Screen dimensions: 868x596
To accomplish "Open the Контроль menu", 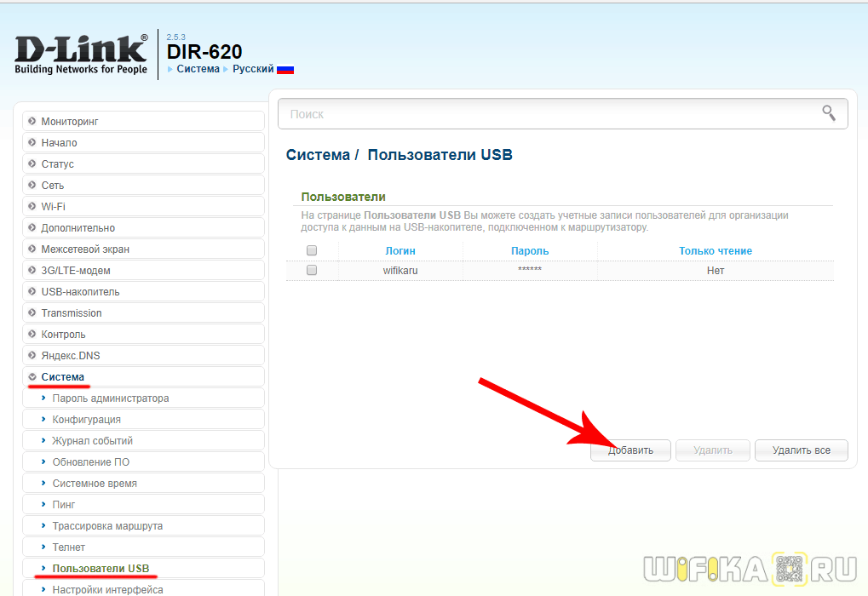I will [x=143, y=335].
